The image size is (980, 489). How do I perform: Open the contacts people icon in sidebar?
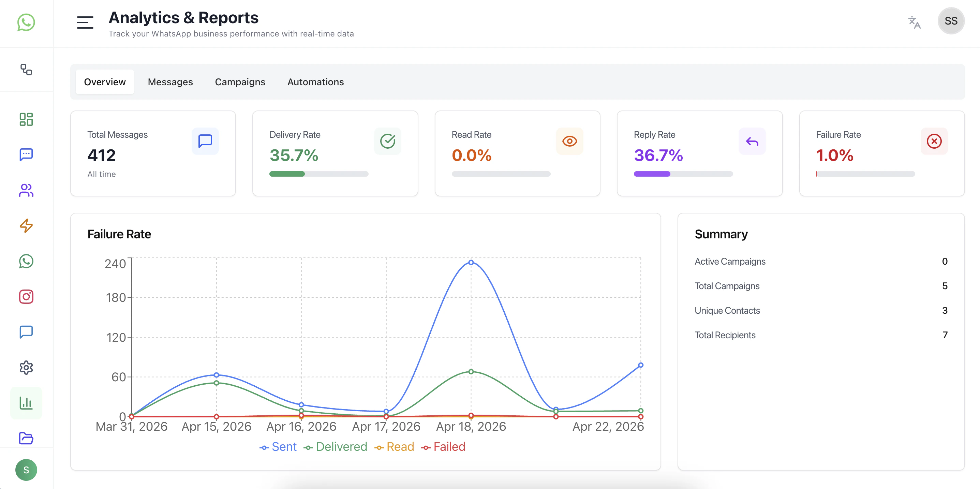[26, 190]
